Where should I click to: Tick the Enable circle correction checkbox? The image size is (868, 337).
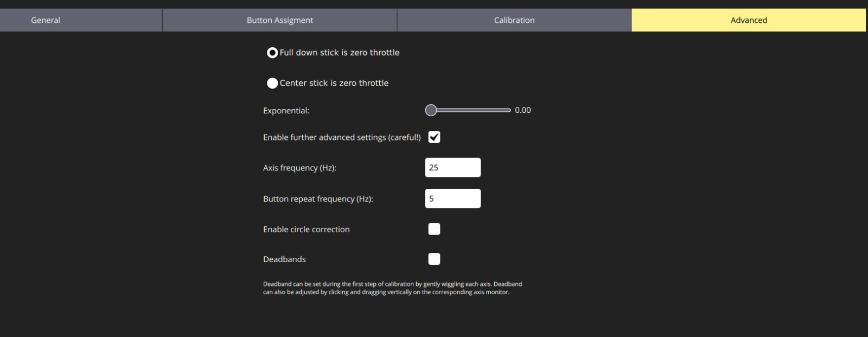click(x=434, y=229)
